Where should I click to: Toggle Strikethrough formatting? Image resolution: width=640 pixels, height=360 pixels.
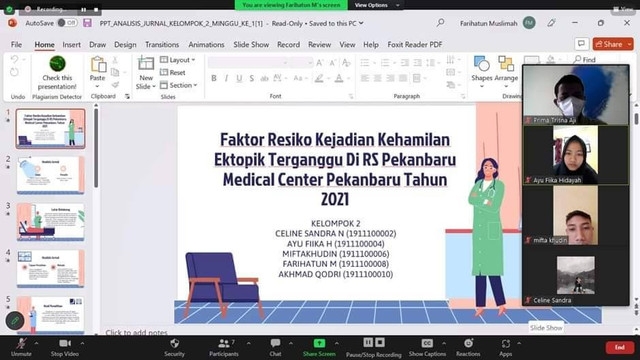[x=264, y=78]
